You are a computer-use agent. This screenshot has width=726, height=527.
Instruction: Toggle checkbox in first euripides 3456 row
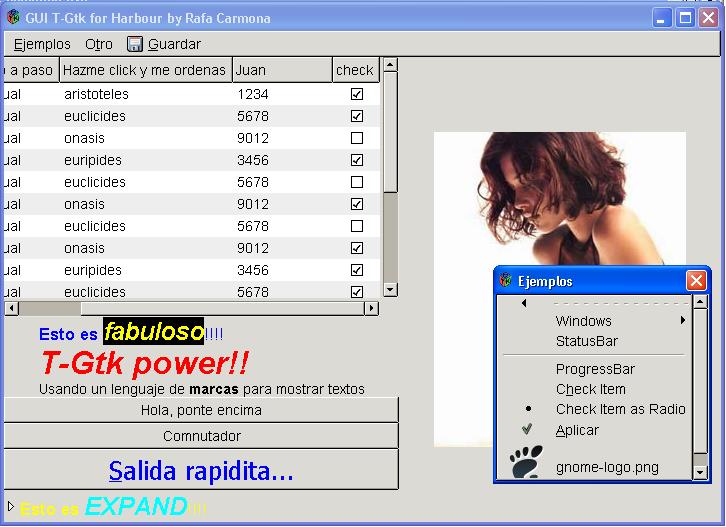pos(357,160)
